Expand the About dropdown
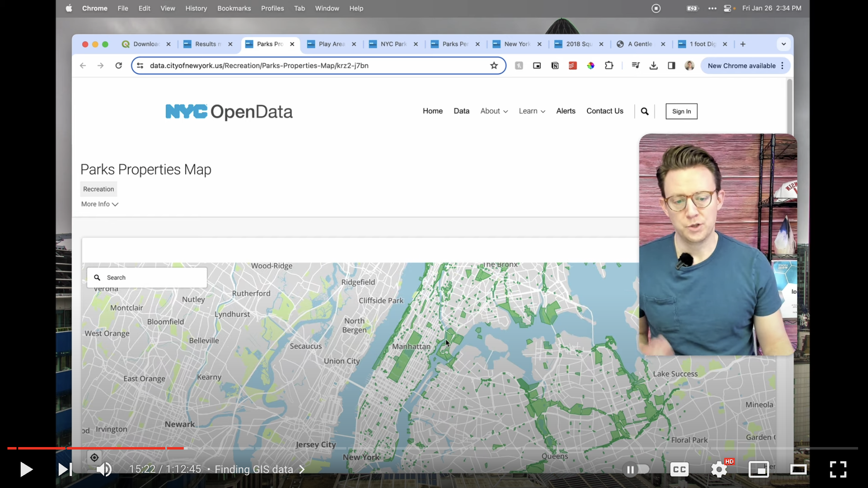 point(494,111)
